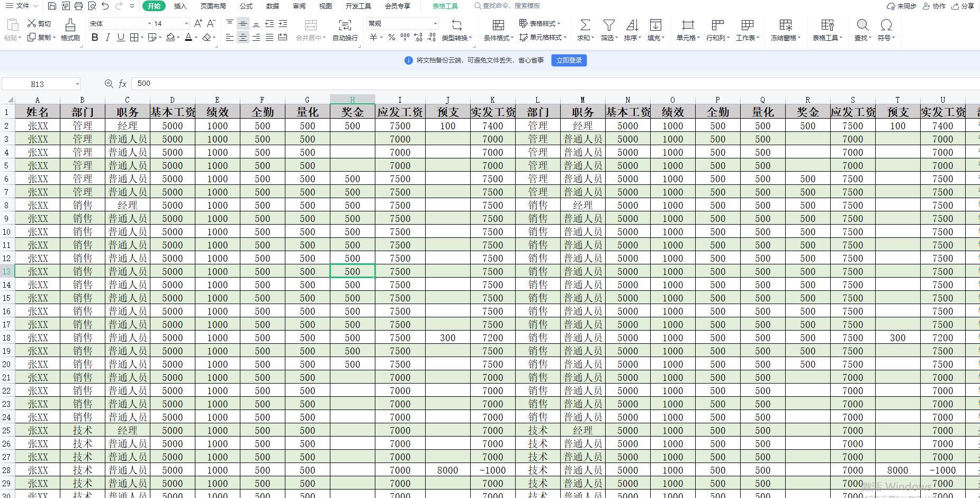Viewport: 980px width, 498px height.
Task: Switch to the 公式 (Formulas) tab
Action: coord(246,6)
